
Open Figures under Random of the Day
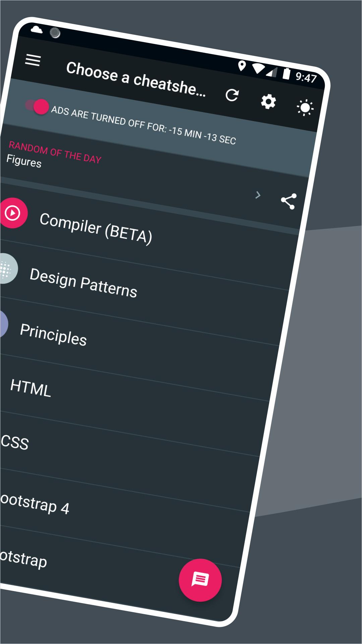[24, 161]
